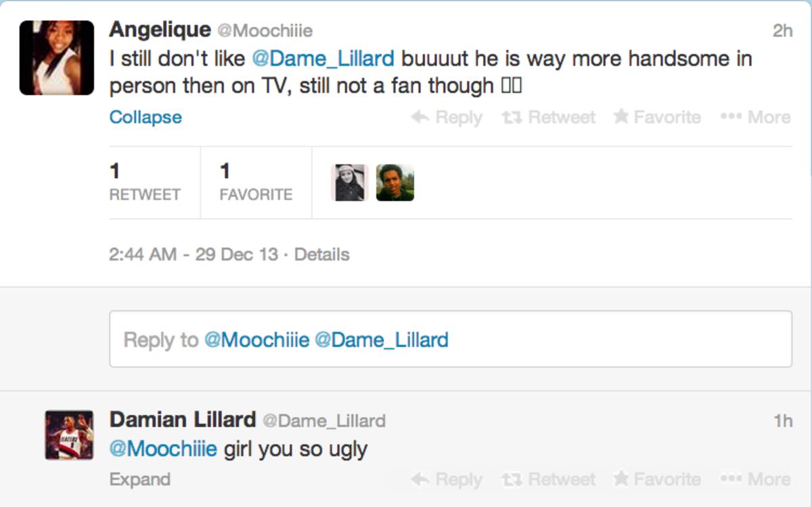The width and height of the screenshot is (812, 507).
Task: Click the reply text input field
Action: [451, 339]
